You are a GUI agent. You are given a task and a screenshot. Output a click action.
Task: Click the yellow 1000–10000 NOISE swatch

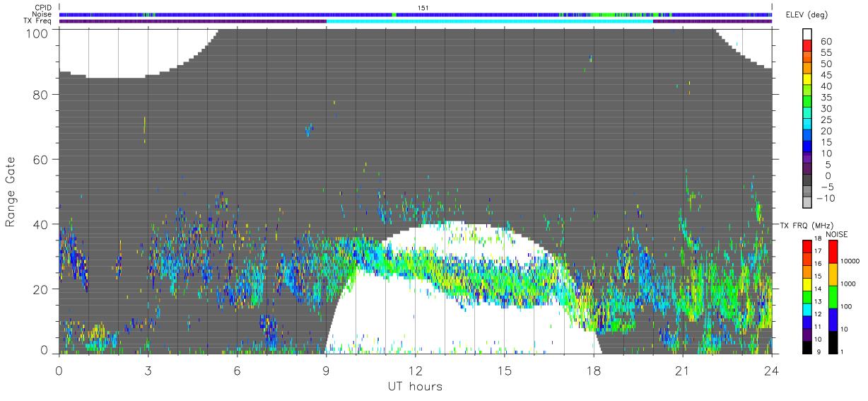pyautogui.click(x=835, y=274)
